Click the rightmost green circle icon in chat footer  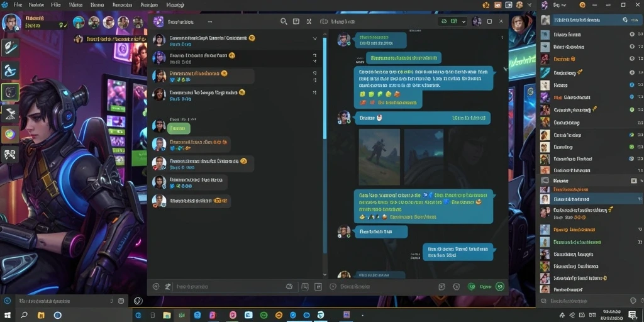coord(500,287)
